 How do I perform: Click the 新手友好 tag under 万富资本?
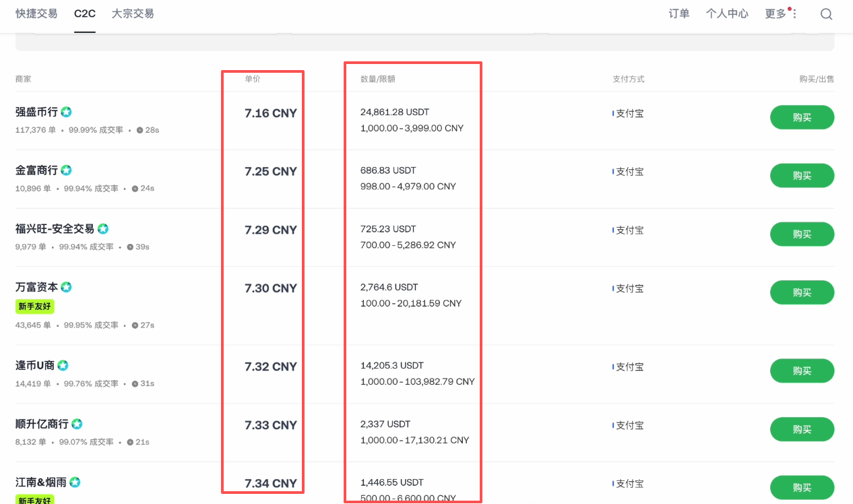34,307
